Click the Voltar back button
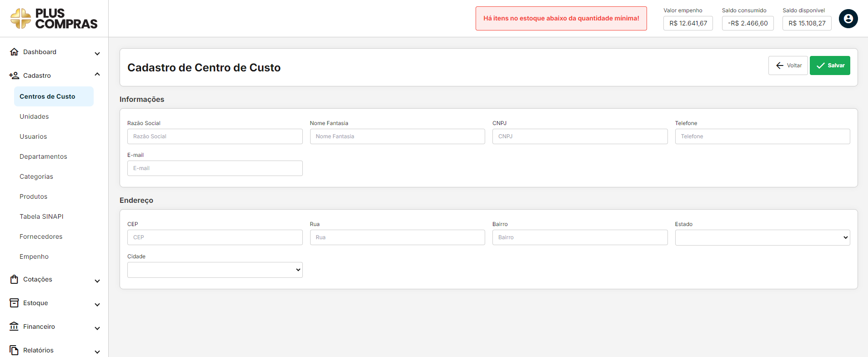 coord(788,65)
